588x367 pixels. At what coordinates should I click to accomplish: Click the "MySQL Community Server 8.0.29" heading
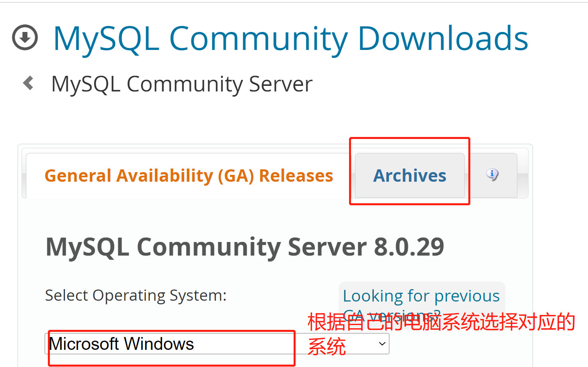click(x=245, y=247)
